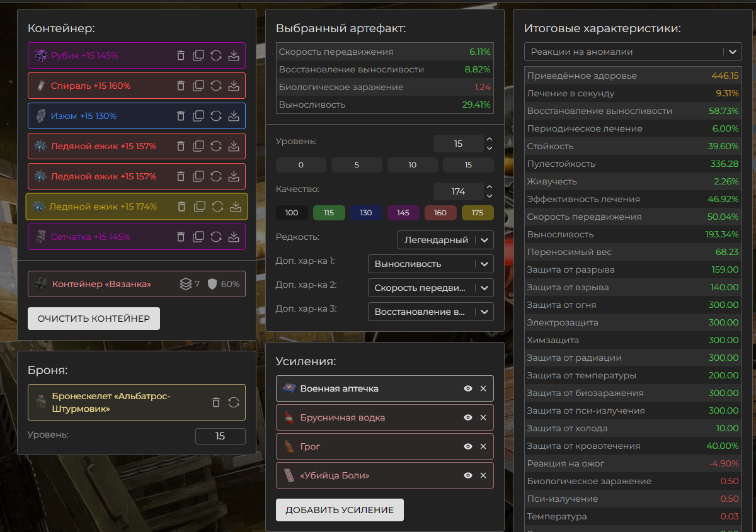Duplicate the Спираль artifact with copy icon
Viewport: 756px width, 532px height.
click(x=198, y=86)
